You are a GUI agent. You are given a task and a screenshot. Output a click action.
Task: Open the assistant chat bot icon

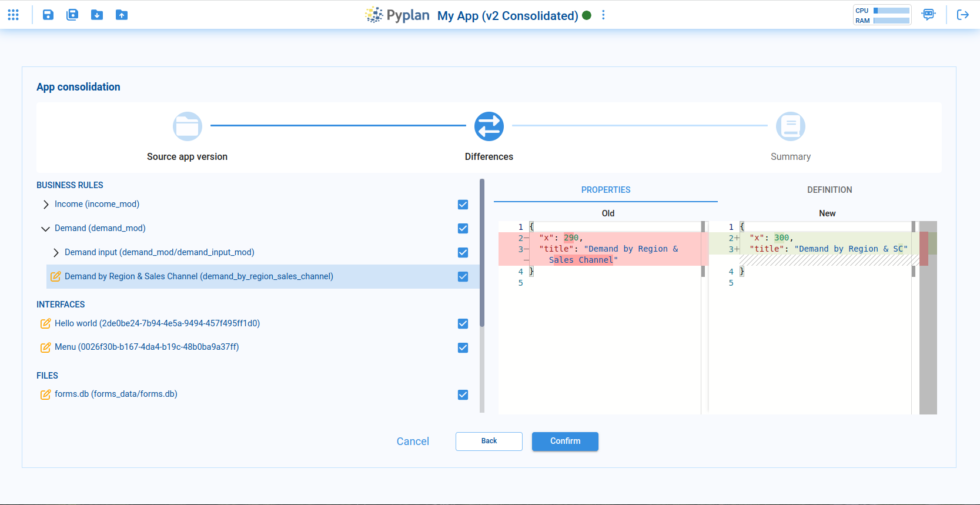(929, 15)
